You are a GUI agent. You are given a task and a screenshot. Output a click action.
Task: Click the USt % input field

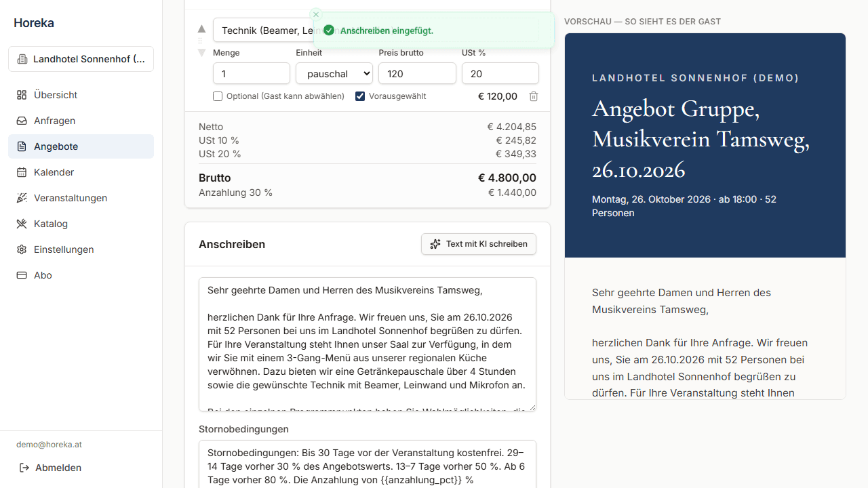coord(500,73)
